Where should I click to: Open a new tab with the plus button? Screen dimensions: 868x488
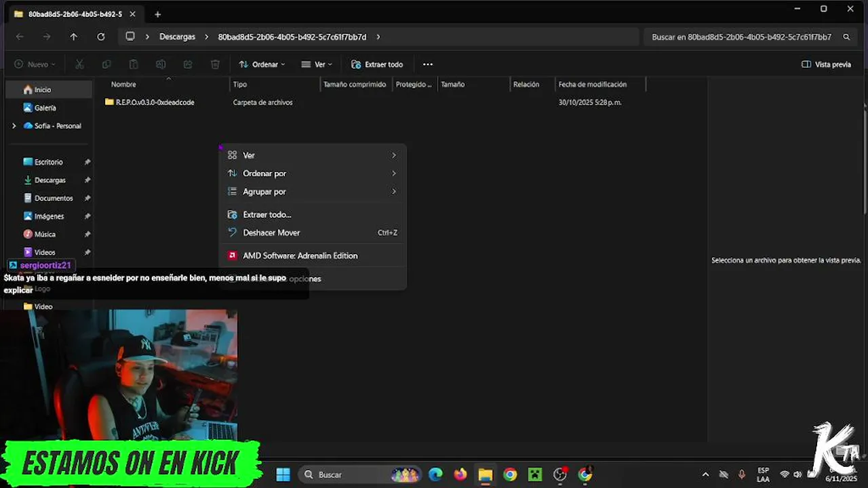click(157, 14)
